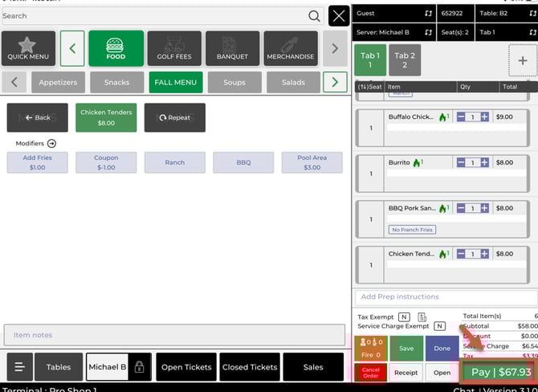Choose the Merchandise category
The image size is (538, 392).
click(x=291, y=48)
